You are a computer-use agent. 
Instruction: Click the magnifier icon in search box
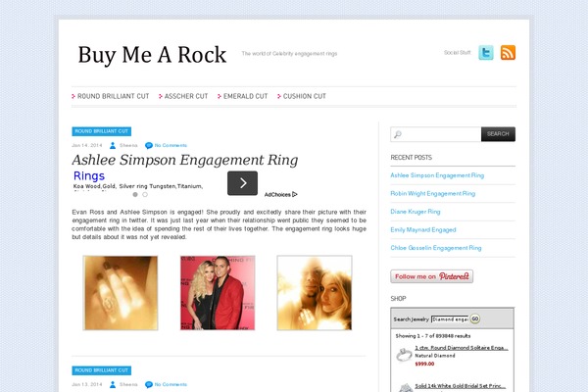[398, 134]
